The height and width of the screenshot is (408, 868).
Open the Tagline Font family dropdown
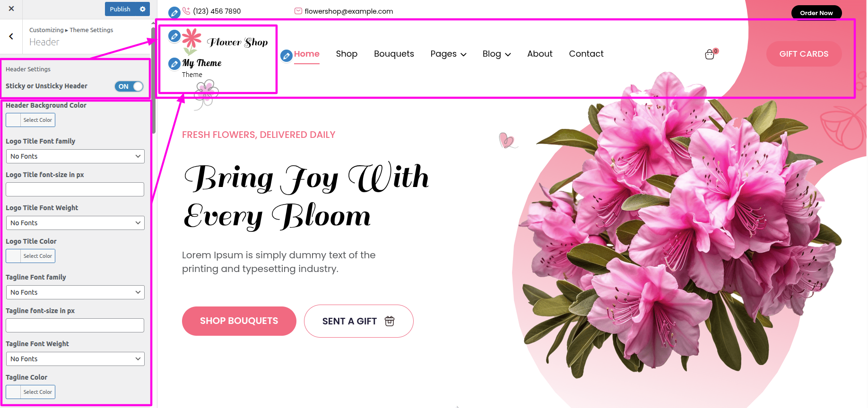75,292
